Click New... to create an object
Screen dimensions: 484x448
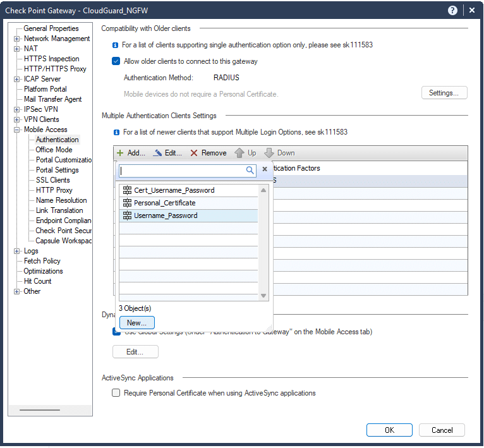pyautogui.click(x=136, y=323)
